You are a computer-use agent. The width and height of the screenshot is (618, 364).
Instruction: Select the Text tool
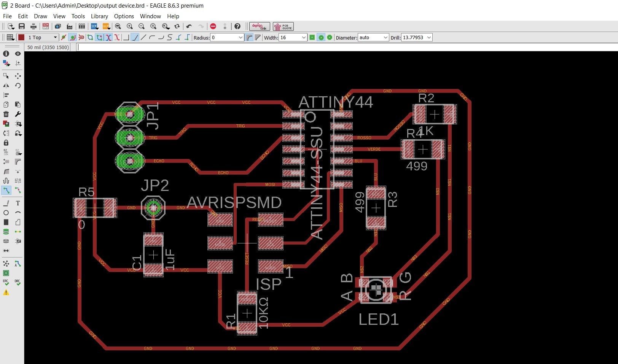18,203
